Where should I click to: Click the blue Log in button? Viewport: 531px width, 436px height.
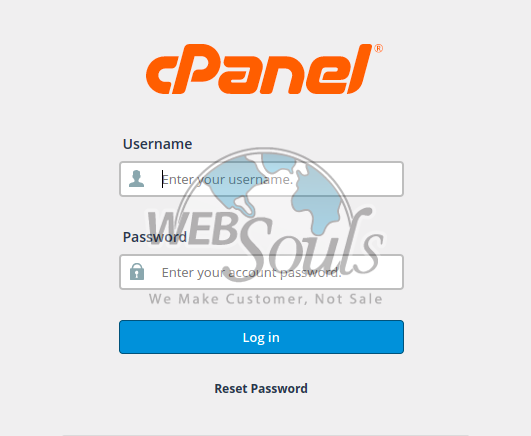(261, 337)
